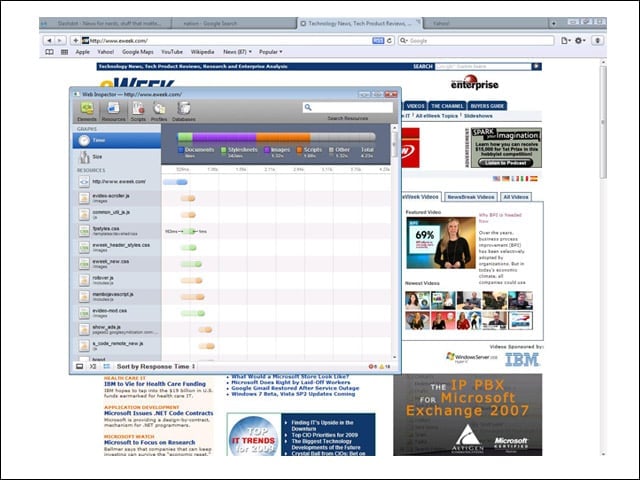Open Microsoft Issues .NET Code Contracts article
The width and height of the screenshot is (640, 480).
(x=158, y=413)
